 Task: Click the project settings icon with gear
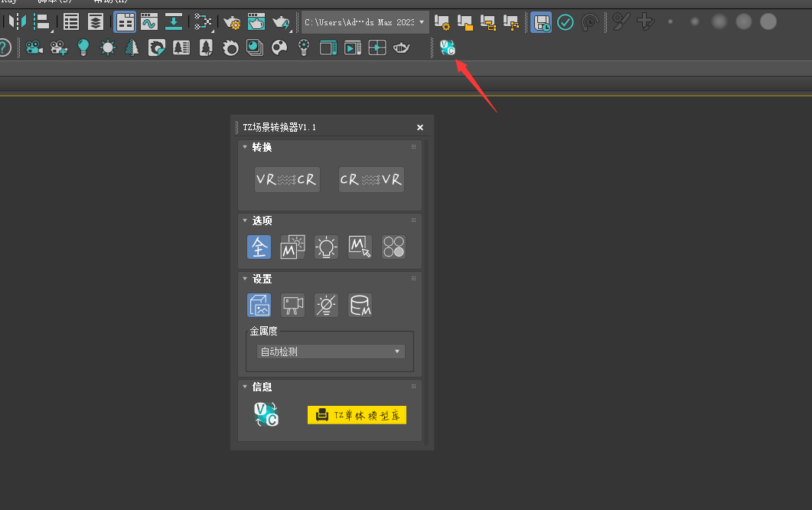click(x=442, y=22)
